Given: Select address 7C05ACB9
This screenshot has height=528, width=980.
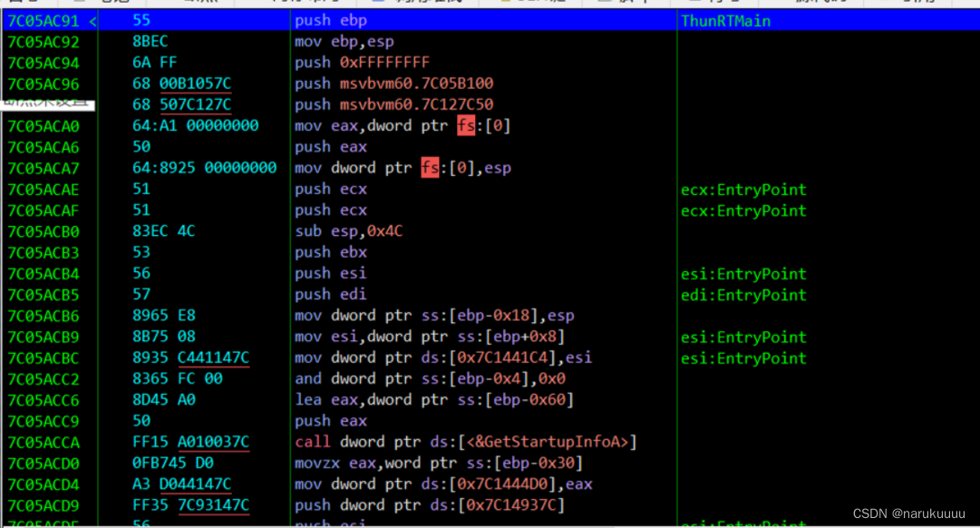Looking at the screenshot, I should [x=44, y=337].
